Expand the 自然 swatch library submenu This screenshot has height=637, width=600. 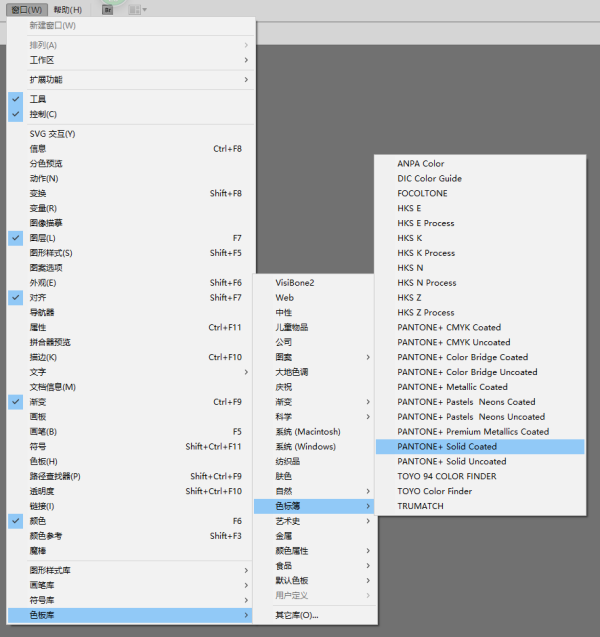pyautogui.click(x=314, y=491)
